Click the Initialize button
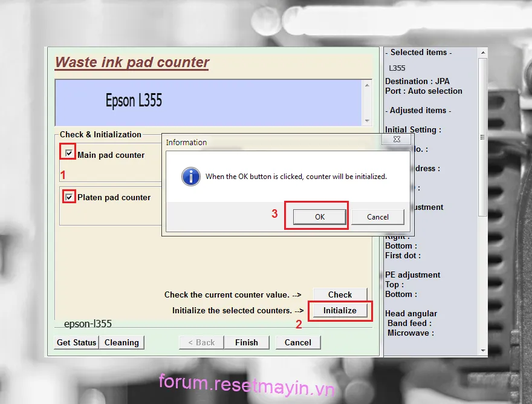 (x=340, y=310)
